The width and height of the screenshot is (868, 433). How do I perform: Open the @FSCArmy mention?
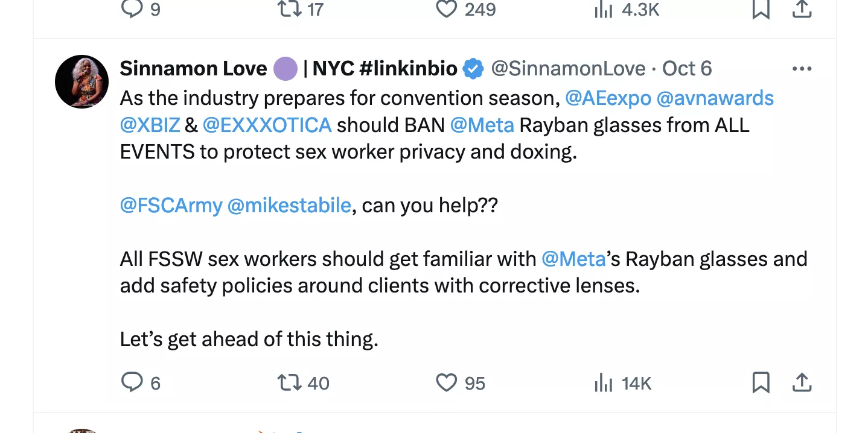point(171,206)
